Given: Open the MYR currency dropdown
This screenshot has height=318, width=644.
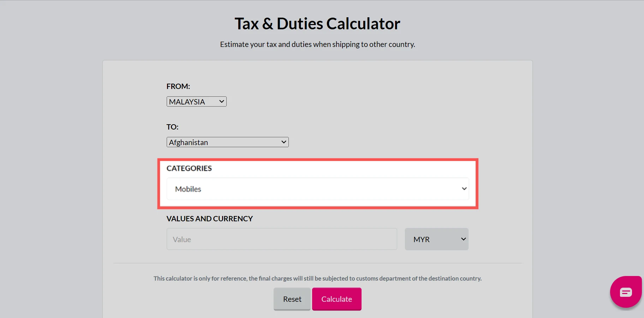Looking at the screenshot, I should [436, 239].
